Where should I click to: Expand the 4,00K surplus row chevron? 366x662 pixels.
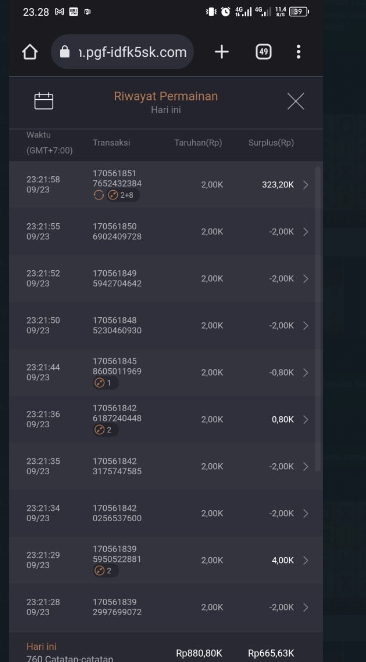point(306,560)
